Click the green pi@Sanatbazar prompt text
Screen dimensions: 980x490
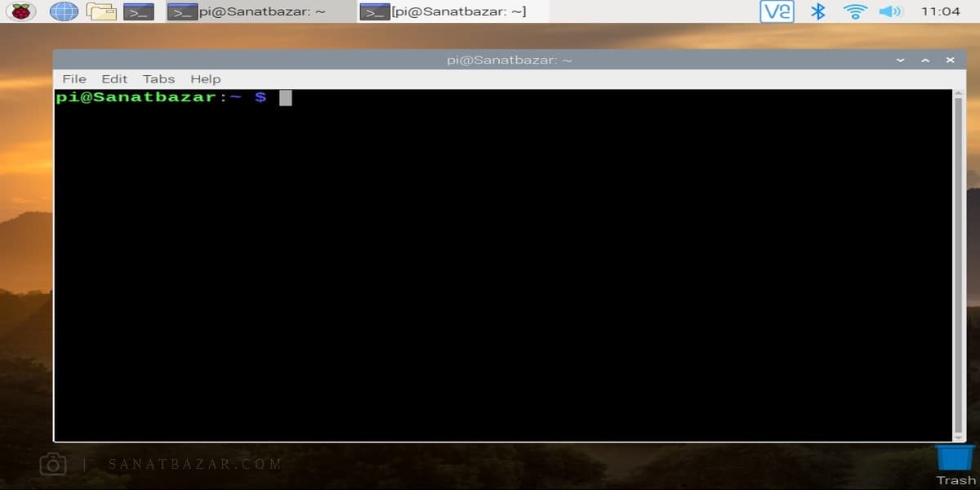[136, 97]
